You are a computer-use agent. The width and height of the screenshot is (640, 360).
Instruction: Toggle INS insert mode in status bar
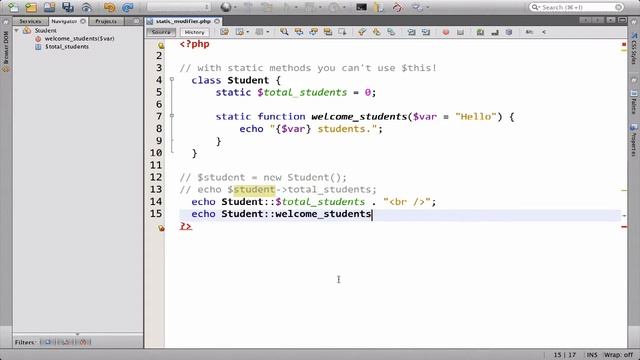click(x=592, y=355)
